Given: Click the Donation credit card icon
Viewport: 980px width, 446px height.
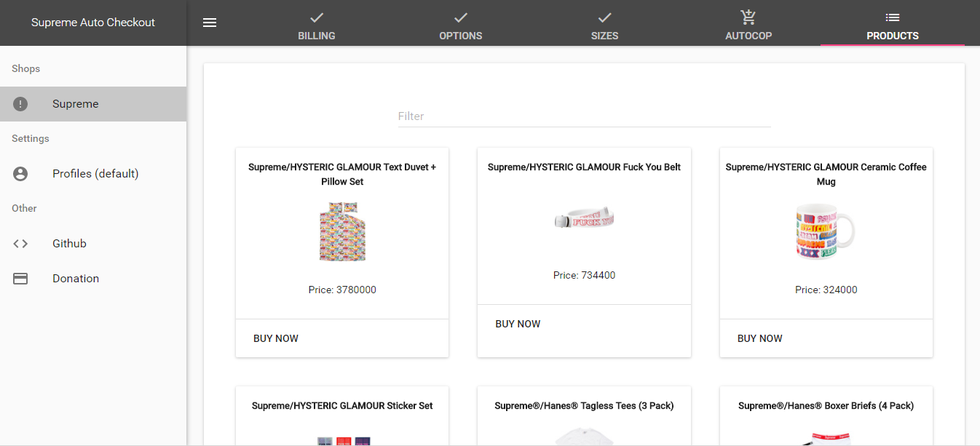Looking at the screenshot, I should coord(20,279).
